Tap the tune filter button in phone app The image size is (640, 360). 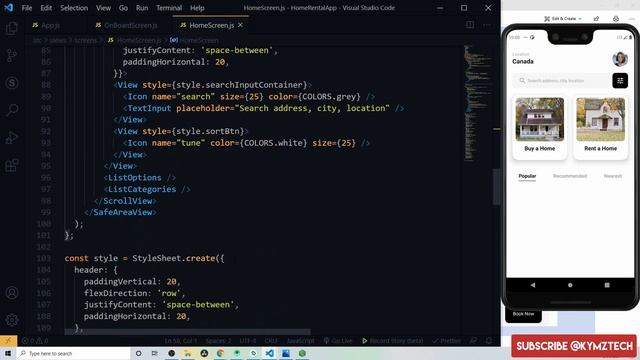tap(620, 80)
